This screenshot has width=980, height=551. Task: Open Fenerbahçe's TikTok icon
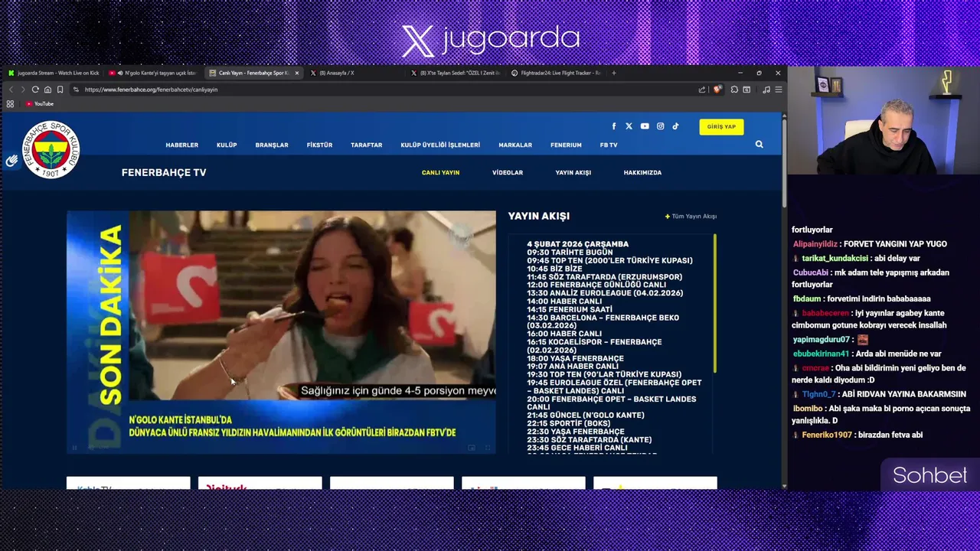[x=675, y=126]
